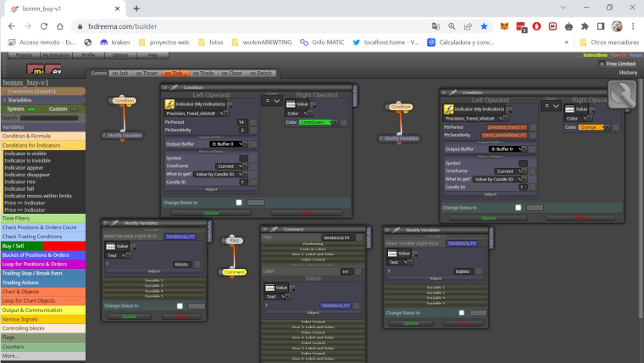
Task: Click the MetaMask fox extension icon
Action: [504, 26]
